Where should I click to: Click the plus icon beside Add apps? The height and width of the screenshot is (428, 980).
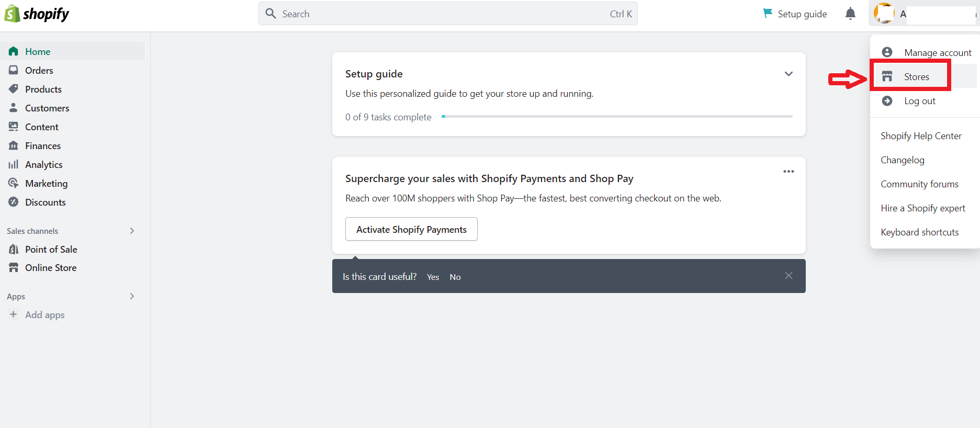click(x=14, y=314)
